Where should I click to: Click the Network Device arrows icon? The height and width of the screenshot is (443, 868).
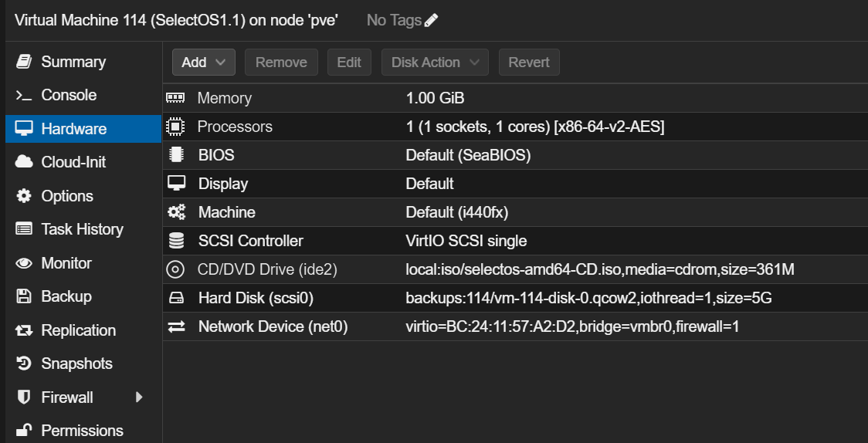[x=176, y=326]
